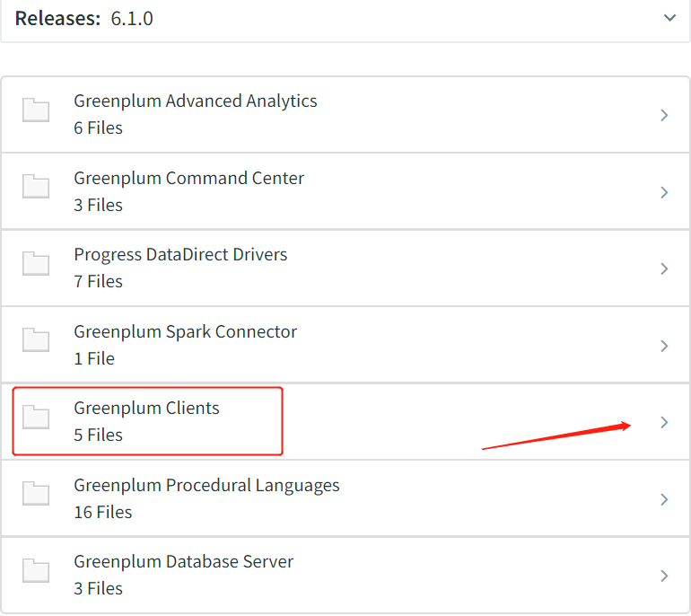Screen dimensions: 691x616
Task: Open the Releases 6.1.0 version dropdown
Action: (669, 18)
